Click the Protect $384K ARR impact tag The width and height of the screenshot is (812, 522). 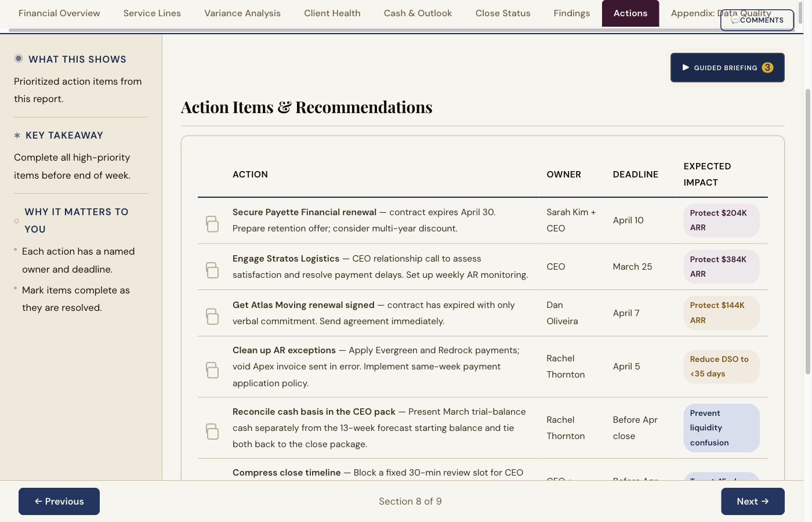tap(722, 267)
